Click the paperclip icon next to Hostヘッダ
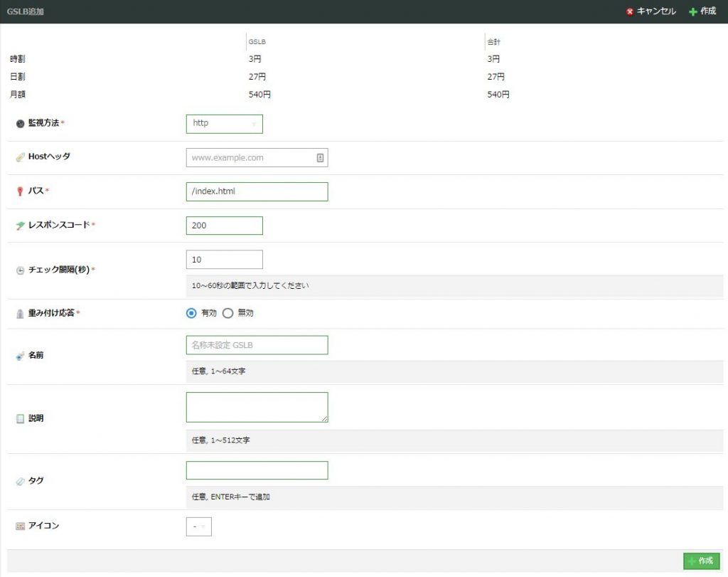The height and width of the screenshot is (577, 728). point(19,157)
